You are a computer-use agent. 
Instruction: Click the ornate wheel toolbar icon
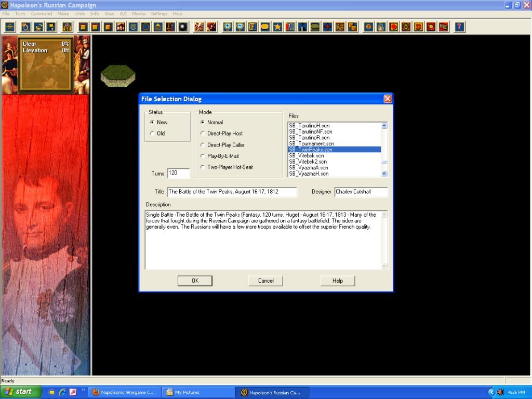click(406, 27)
